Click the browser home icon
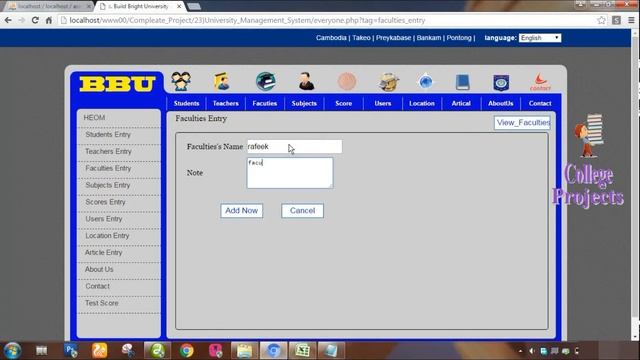The width and height of the screenshot is (640, 360). tap(49, 20)
